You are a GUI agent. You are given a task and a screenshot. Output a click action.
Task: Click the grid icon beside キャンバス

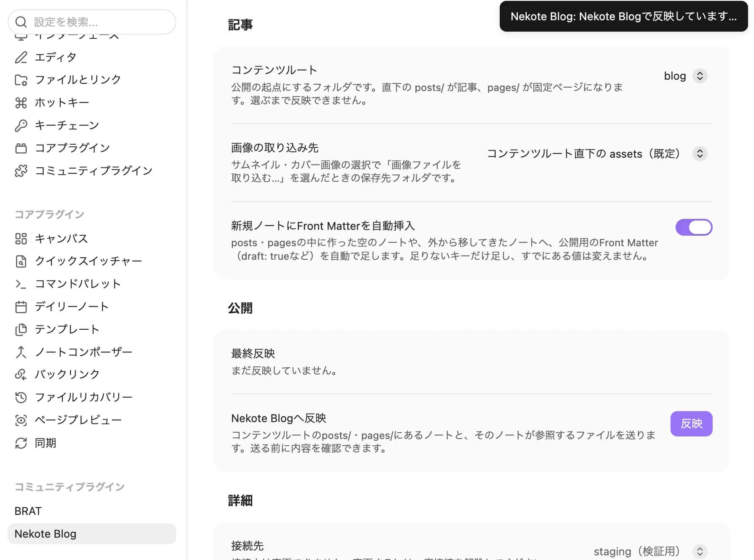click(21, 239)
